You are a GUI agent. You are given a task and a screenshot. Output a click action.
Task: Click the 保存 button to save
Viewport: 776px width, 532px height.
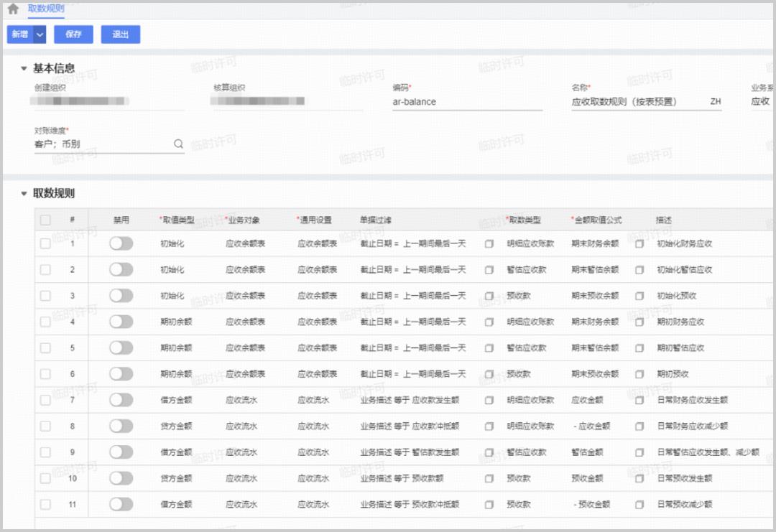click(73, 34)
